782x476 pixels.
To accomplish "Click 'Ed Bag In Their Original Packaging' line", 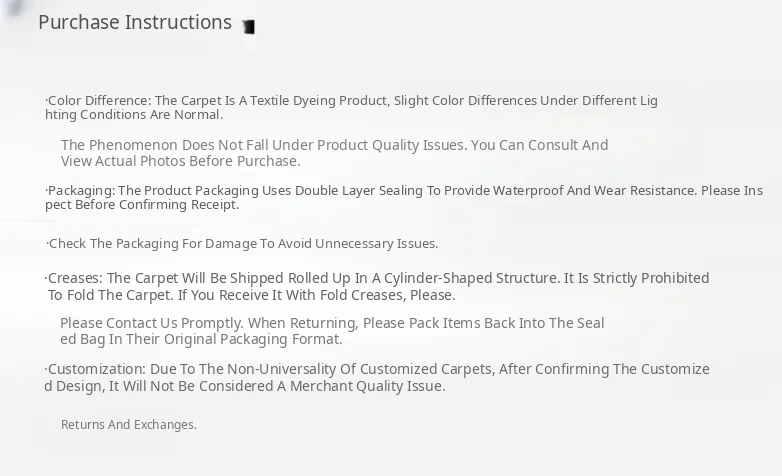I will [201, 339].
